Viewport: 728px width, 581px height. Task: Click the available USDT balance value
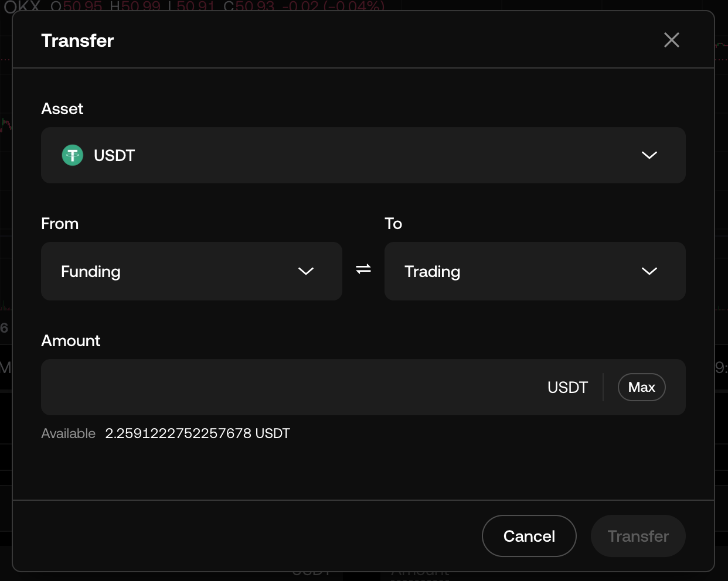point(197,433)
